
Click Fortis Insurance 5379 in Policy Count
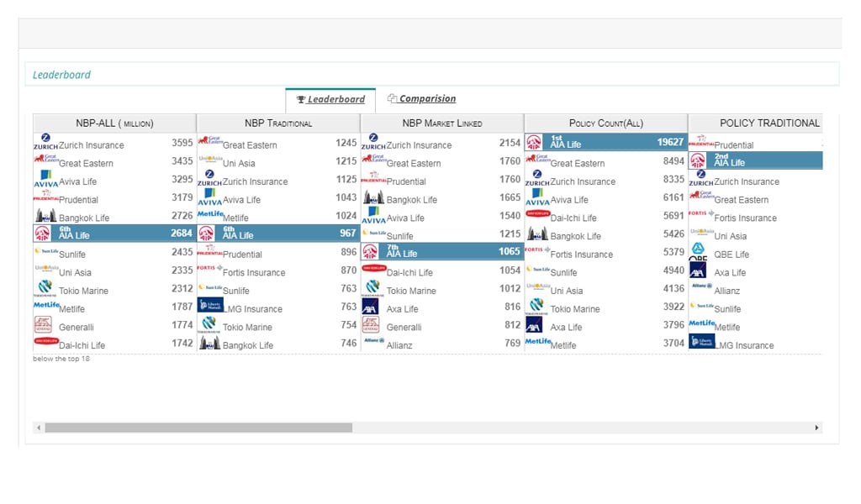tap(605, 252)
